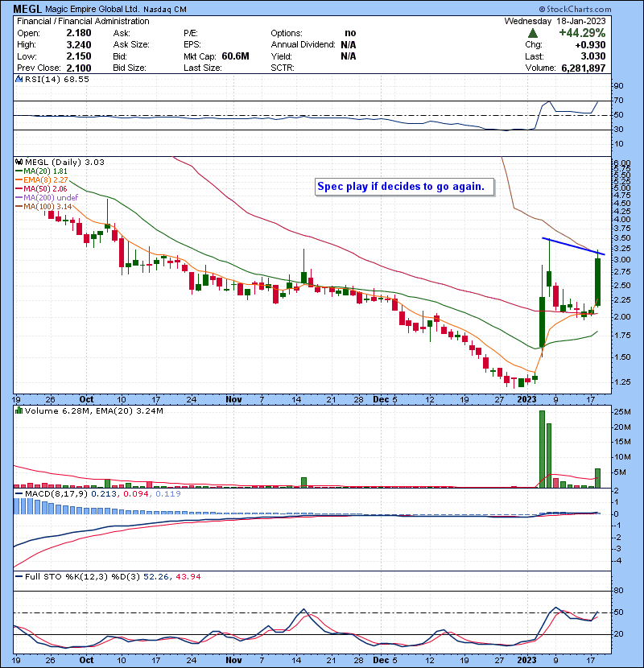The height and width of the screenshot is (668, 644).
Task: Click the Prev Close value 2.100
Action: pos(79,68)
